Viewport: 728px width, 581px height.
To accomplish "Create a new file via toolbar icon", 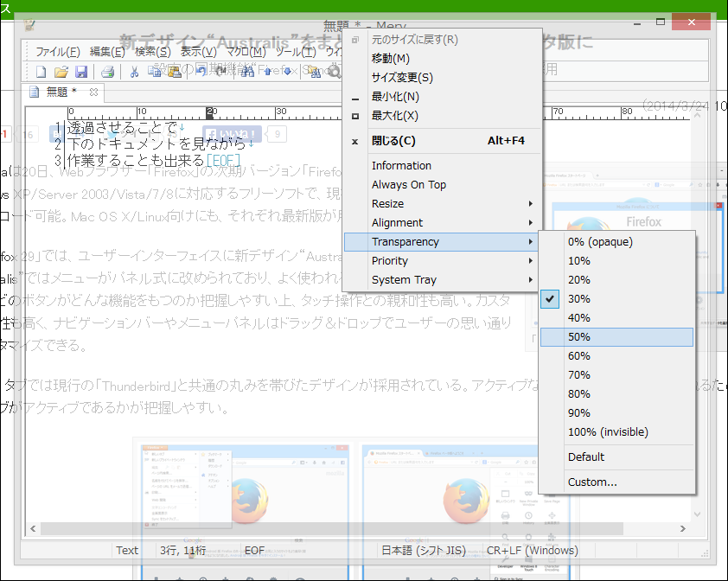I will pos(41,72).
